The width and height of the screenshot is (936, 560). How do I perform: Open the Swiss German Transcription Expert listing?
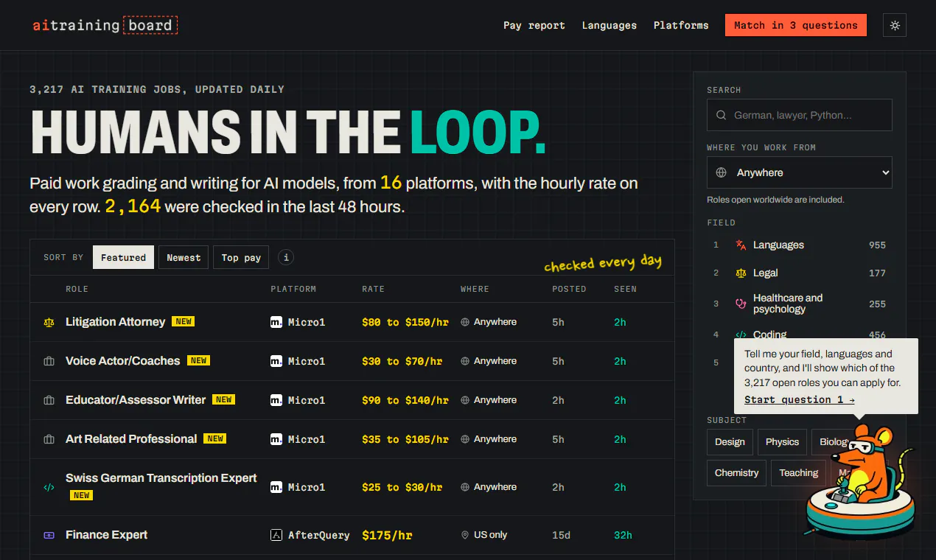point(161,478)
